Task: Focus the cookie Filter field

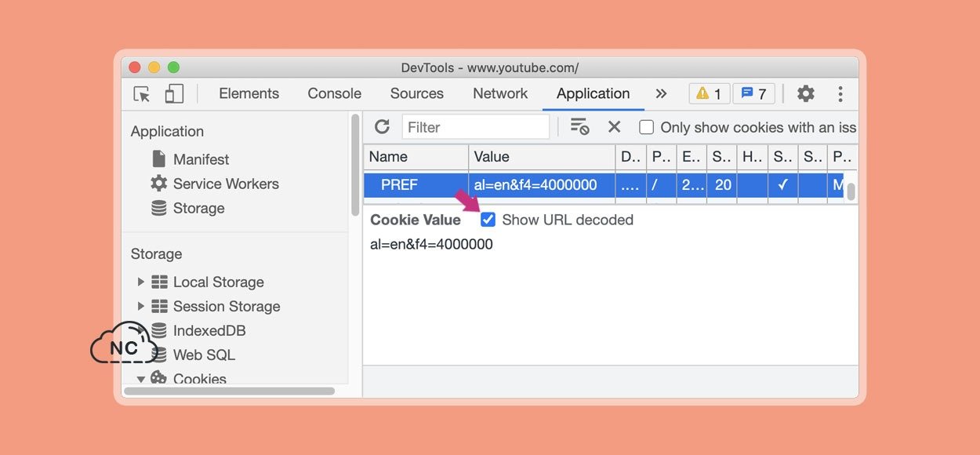Action: (476, 127)
